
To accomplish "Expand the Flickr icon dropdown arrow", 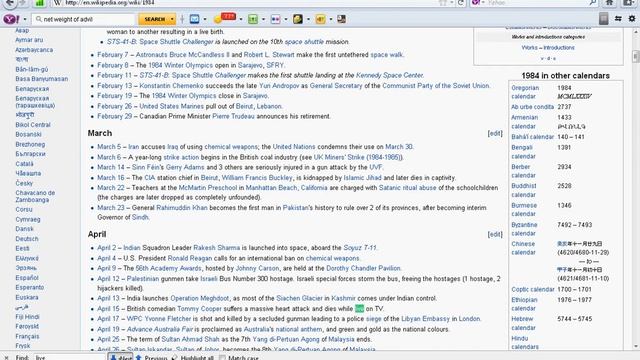I will click(286, 19).
